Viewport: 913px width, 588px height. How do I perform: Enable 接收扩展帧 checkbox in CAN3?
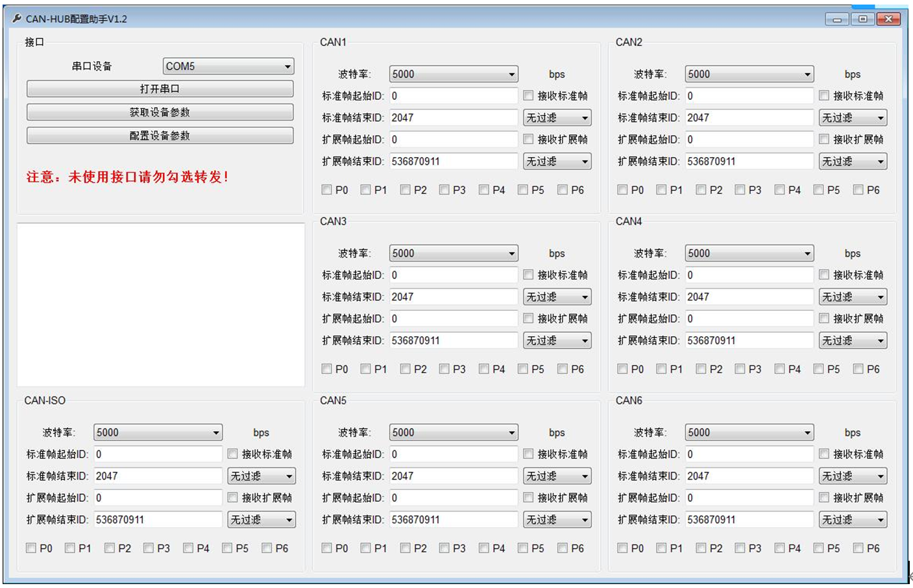pyautogui.click(x=528, y=318)
